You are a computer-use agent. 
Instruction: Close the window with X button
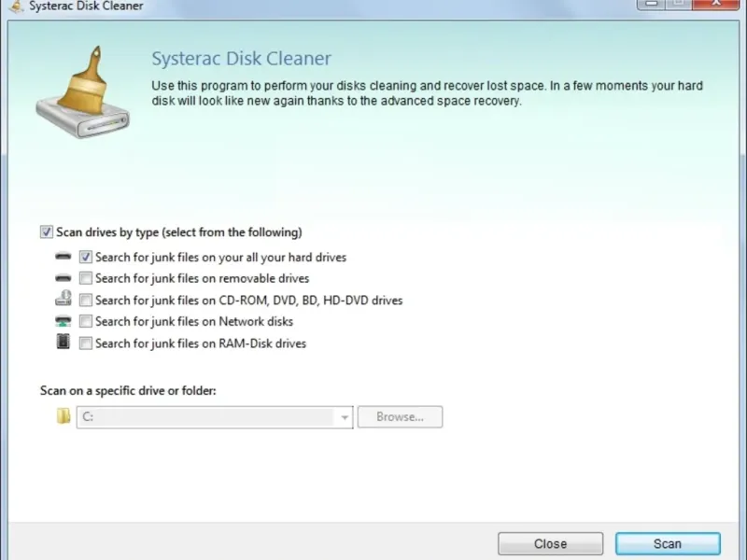click(715, 4)
